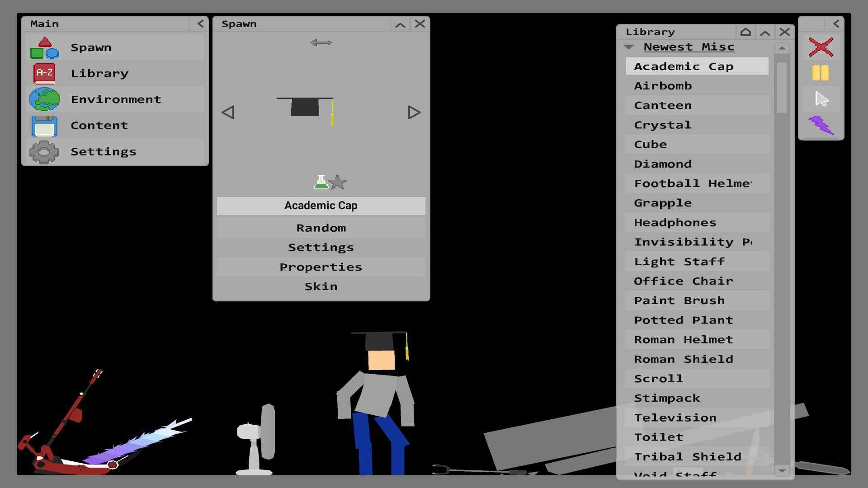Expand the Newest Misc category in Library
868x488 pixels.
click(x=628, y=47)
